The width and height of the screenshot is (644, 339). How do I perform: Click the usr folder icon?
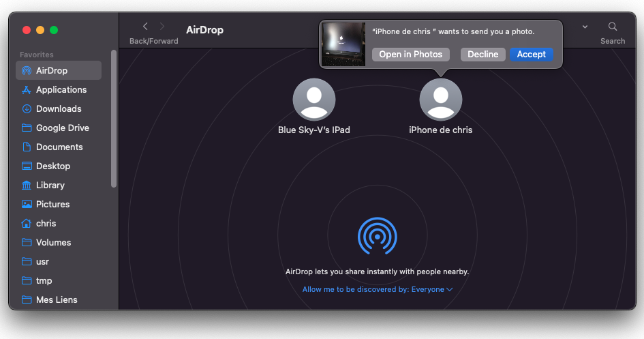(x=27, y=262)
